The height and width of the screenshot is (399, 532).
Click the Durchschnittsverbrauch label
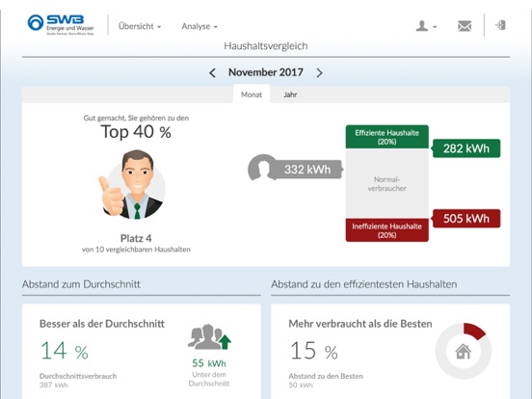pos(78,376)
